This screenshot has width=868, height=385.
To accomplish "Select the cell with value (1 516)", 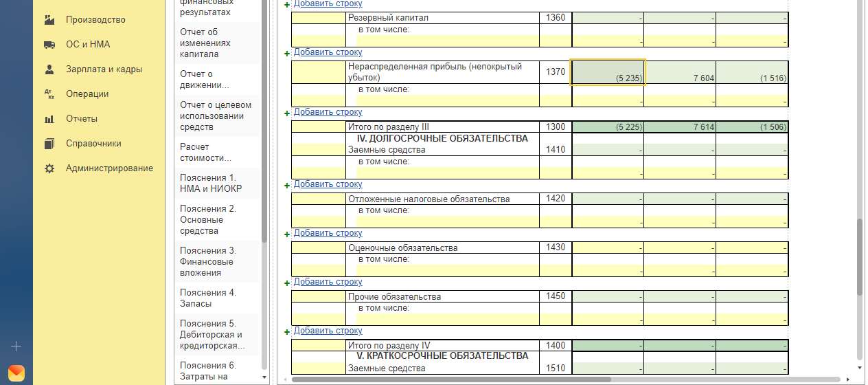I will [752, 72].
